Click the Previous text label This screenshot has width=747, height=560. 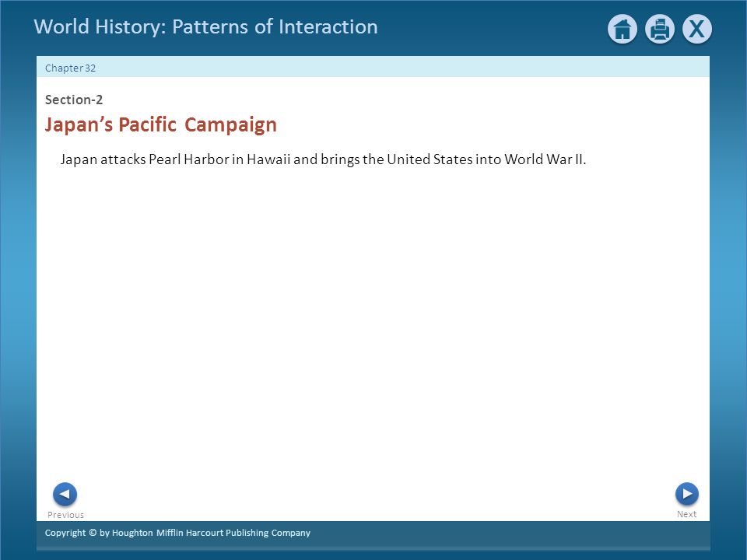[x=65, y=515]
